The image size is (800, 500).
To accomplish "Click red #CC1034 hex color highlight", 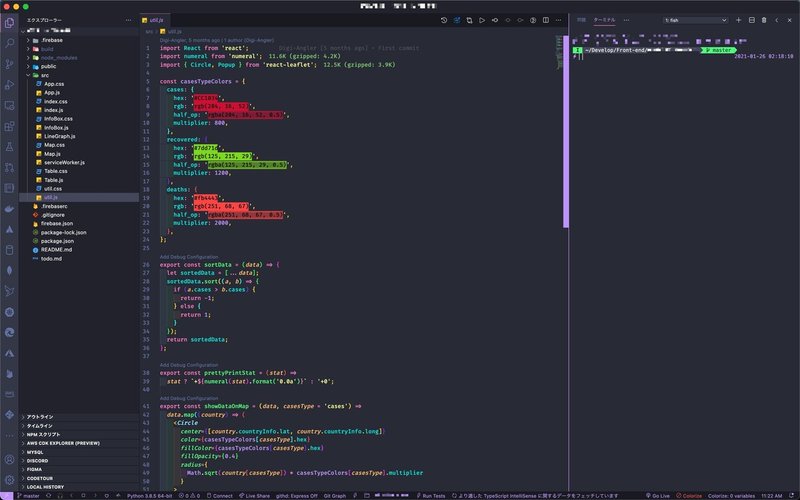I will 206,98.
